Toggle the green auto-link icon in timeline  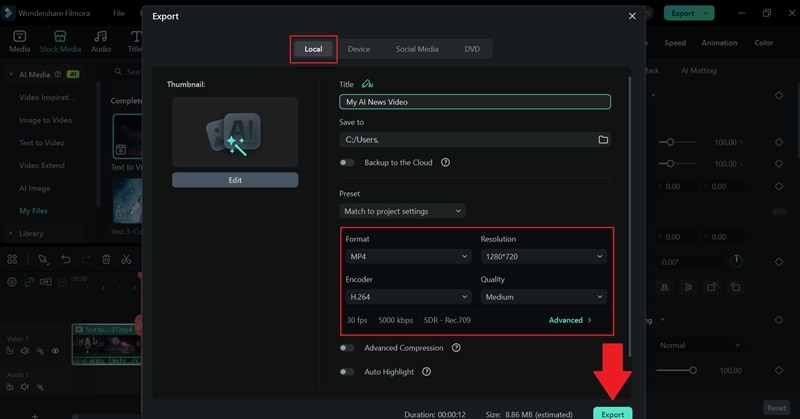(x=29, y=282)
